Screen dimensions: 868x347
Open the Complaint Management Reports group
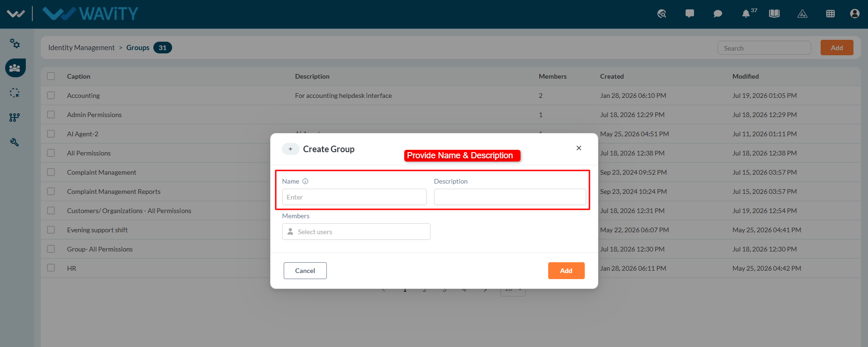[114, 192]
